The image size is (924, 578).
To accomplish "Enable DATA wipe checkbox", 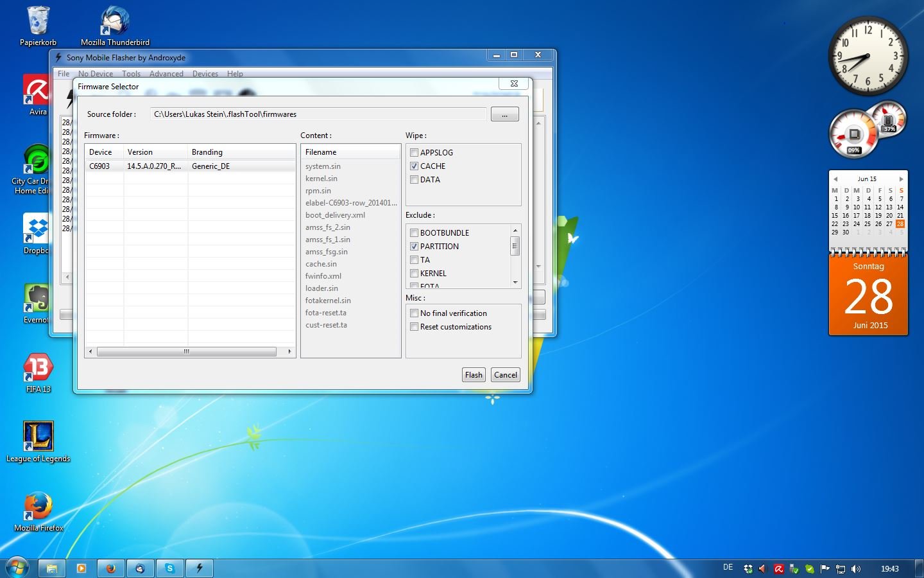I will pyautogui.click(x=415, y=180).
